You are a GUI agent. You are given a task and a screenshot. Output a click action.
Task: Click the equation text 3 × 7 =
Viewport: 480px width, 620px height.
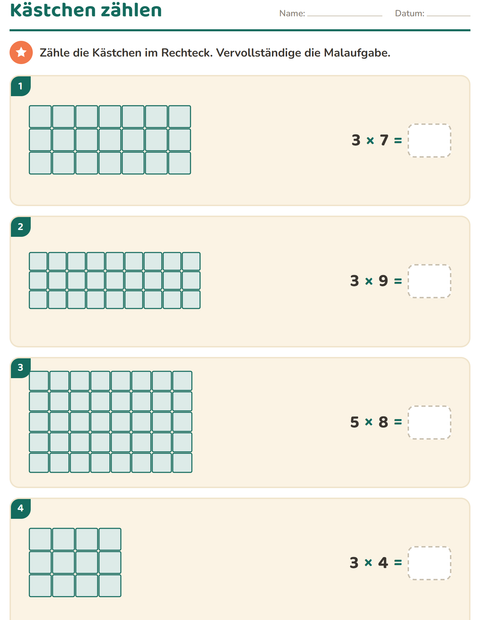(376, 140)
